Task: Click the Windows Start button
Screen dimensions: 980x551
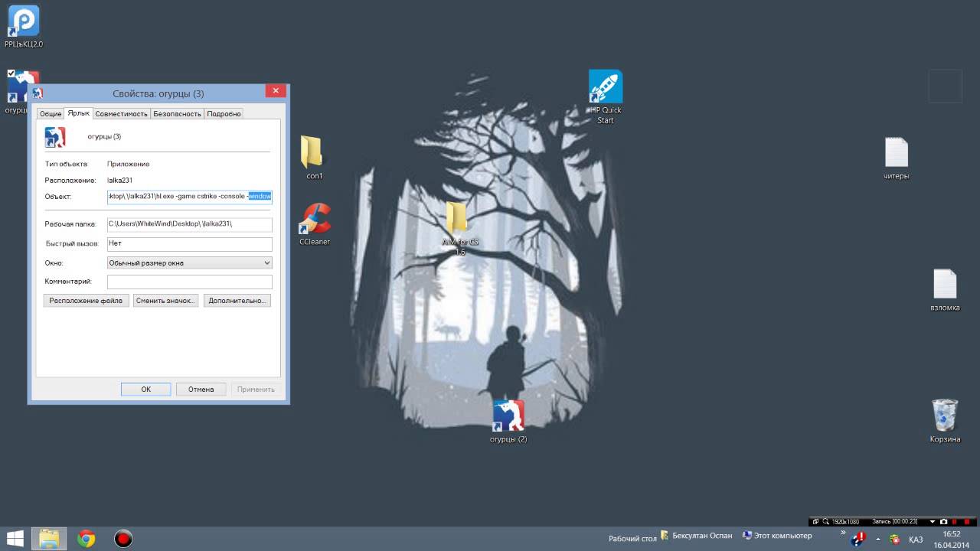Action: point(15,539)
